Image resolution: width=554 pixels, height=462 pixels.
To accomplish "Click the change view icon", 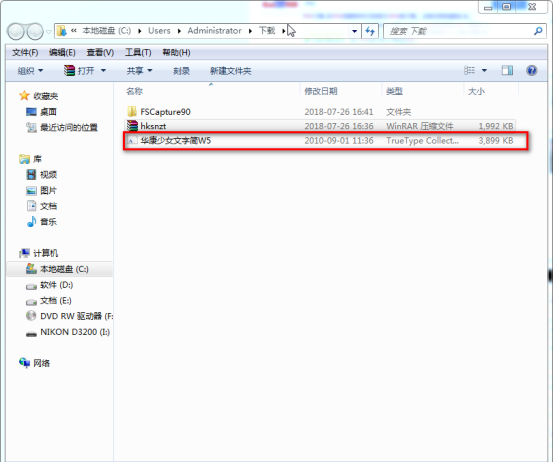I will pyautogui.click(x=469, y=70).
